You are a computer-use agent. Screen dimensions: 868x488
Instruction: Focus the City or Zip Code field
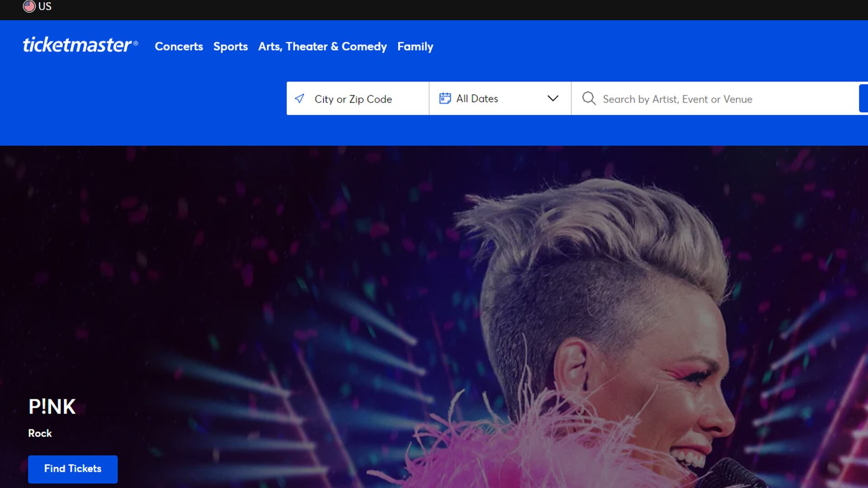click(x=362, y=99)
